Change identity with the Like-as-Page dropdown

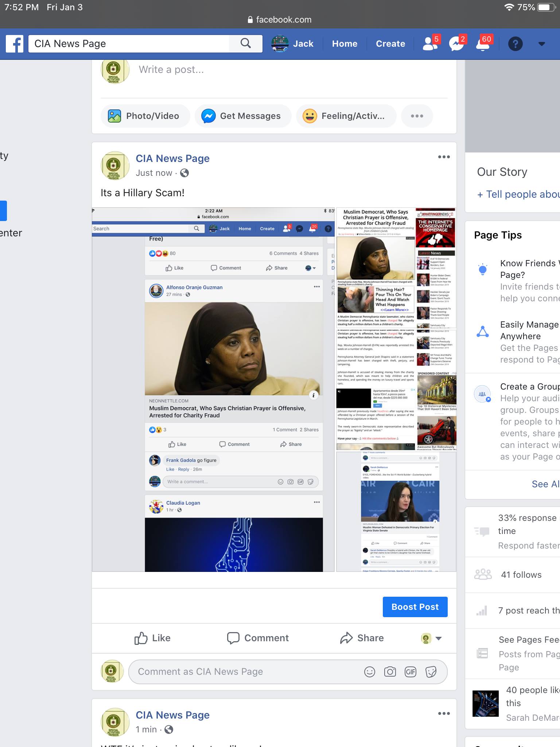point(432,638)
